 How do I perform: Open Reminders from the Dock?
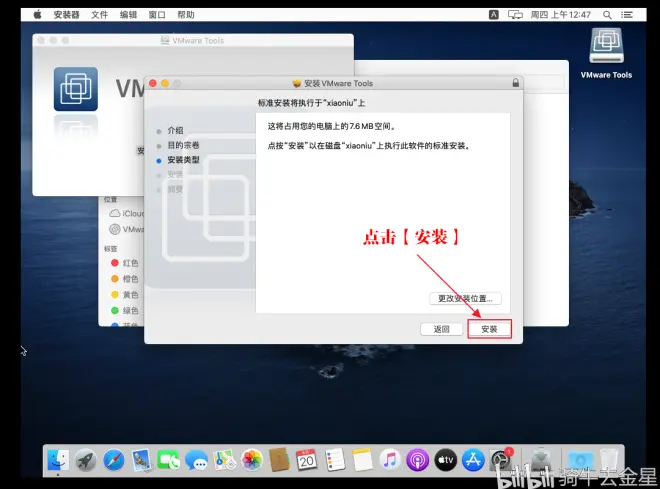coord(335,460)
